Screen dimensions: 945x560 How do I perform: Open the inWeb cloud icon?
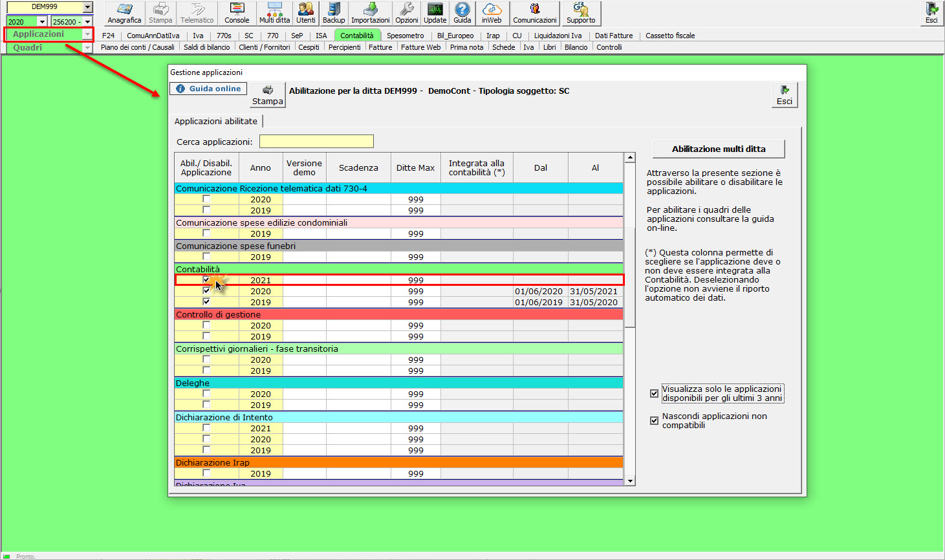click(x=492, y=13)
